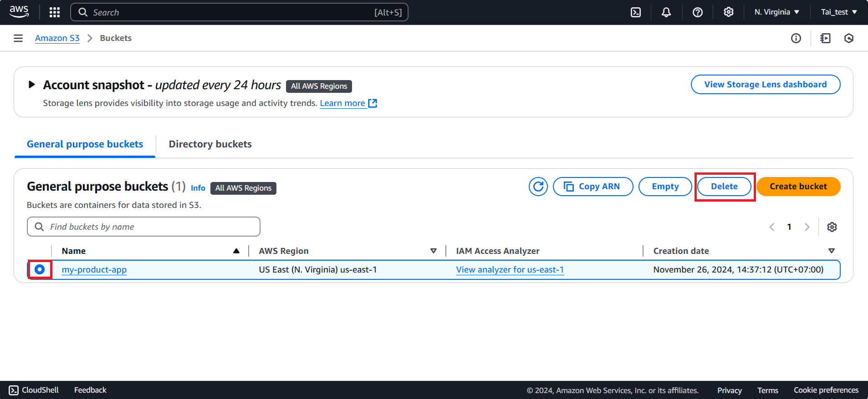Open CloudShell icon in top navigation bar
This screenshot has height=399, width=868.
[x=636, y=12]
